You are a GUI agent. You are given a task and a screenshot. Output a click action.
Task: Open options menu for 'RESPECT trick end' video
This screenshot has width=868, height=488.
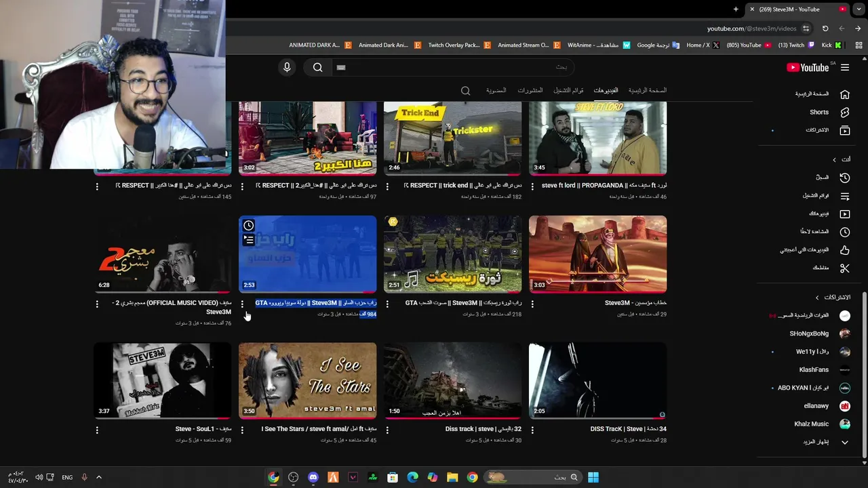pos(387,186)
